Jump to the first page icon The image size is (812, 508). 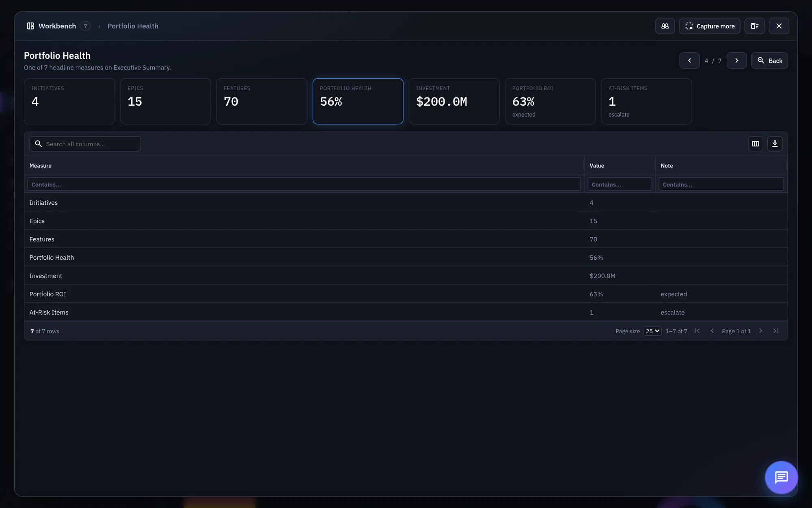tap(697, 331)
